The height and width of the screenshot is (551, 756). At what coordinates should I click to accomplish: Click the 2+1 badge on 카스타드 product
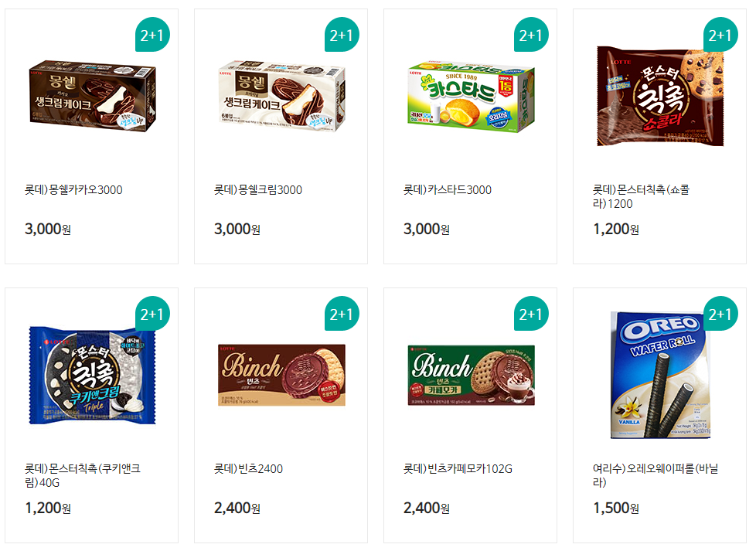[531, 35]
